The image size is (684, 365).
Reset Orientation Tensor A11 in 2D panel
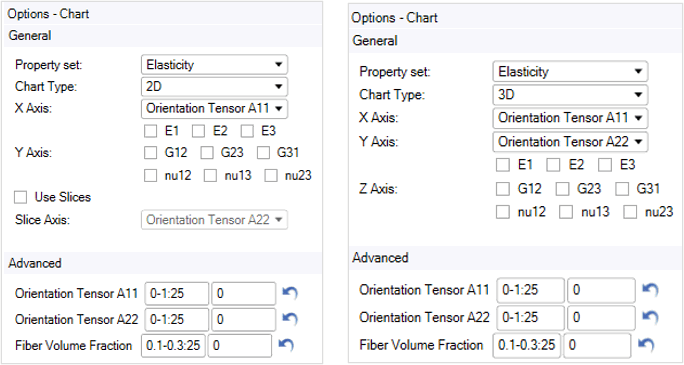coord(290,293)
